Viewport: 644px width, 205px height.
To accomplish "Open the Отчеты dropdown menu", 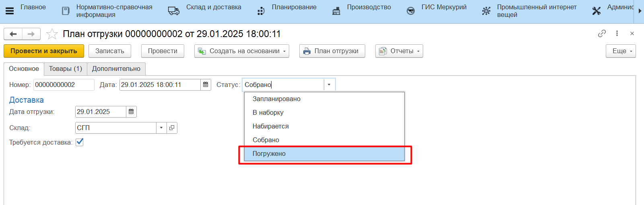I will pyautogui.click(x=399, y=51).
